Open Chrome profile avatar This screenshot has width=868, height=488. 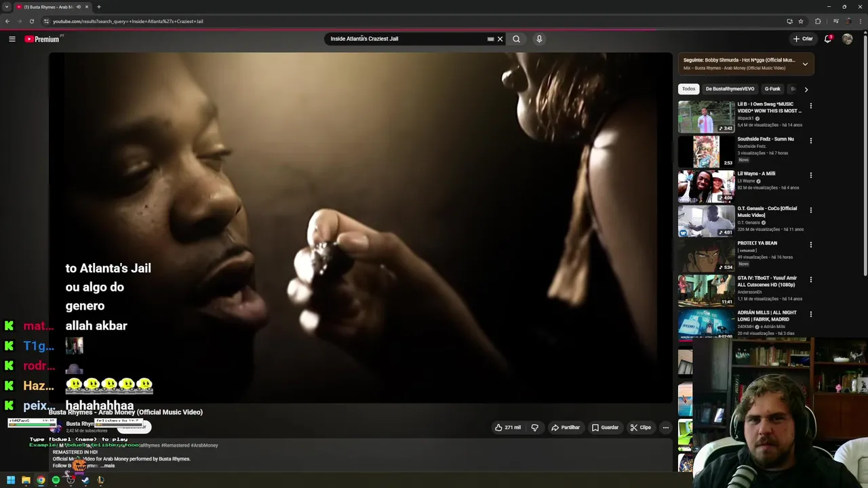(x=848, y=21)
